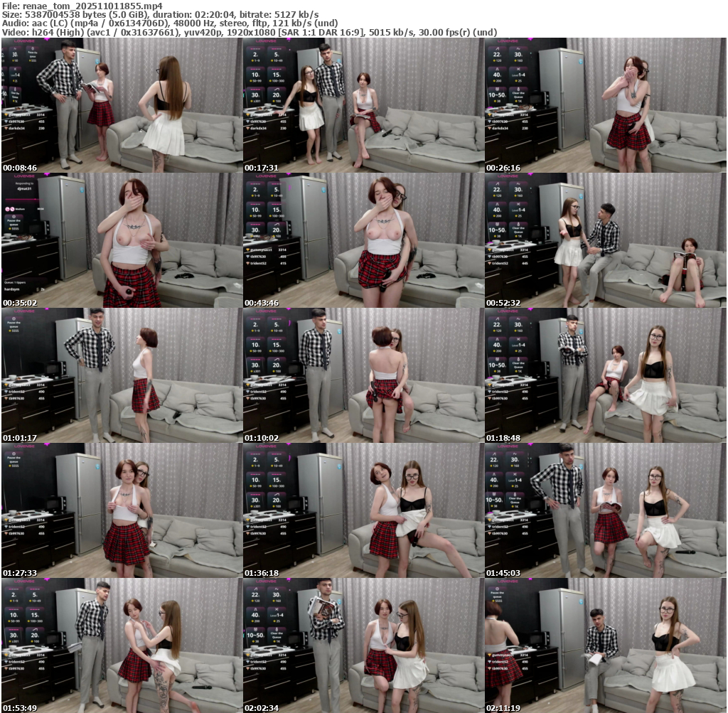Pick the preview frame at 01:45:03

pos(606,510)
